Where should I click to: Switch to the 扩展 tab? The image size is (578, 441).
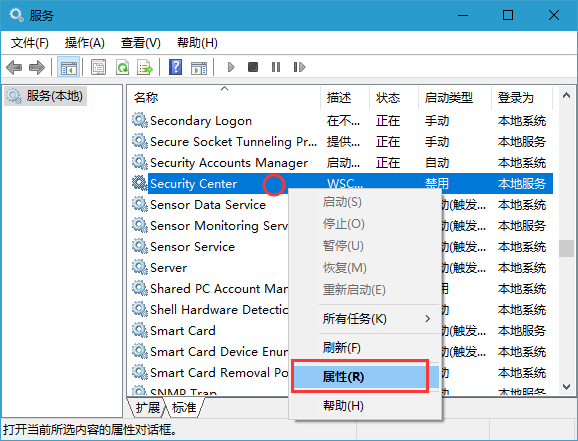coord(147,408)
